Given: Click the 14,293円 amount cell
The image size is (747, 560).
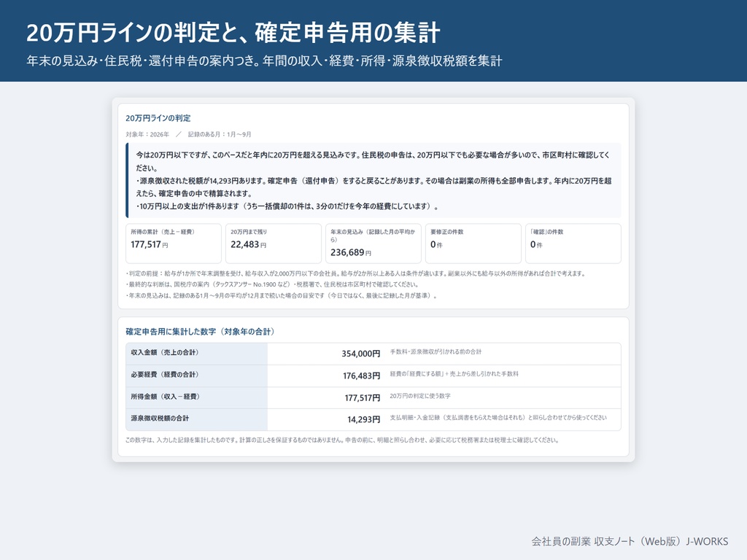Looking at the screenshot, I should tap(363, 419).
